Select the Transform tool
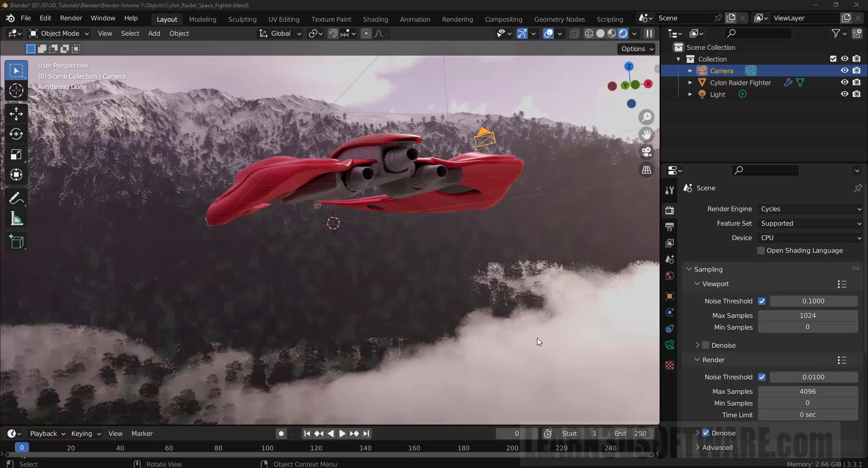Screen dimensions: 868x468 click(x=16, y=175)
